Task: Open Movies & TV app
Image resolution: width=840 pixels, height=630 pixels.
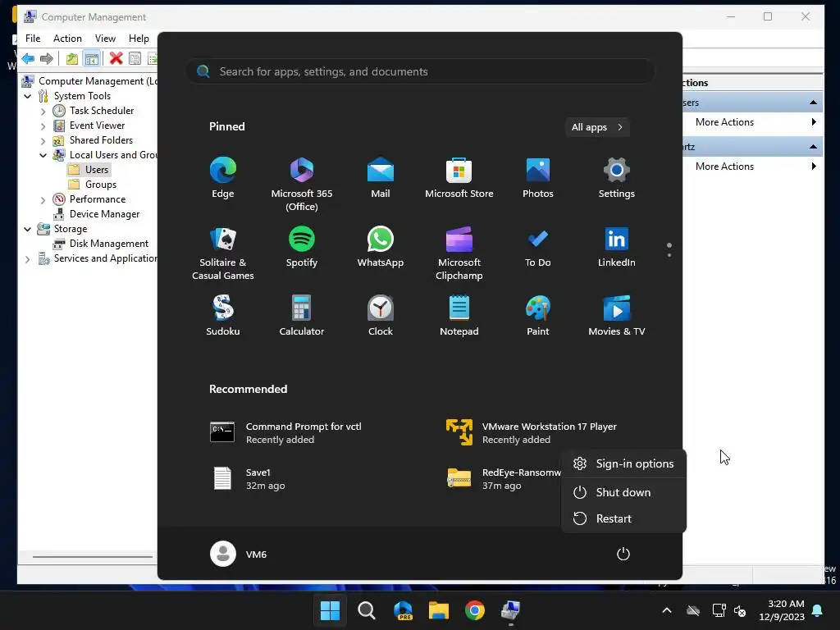Action: [617, 316]
